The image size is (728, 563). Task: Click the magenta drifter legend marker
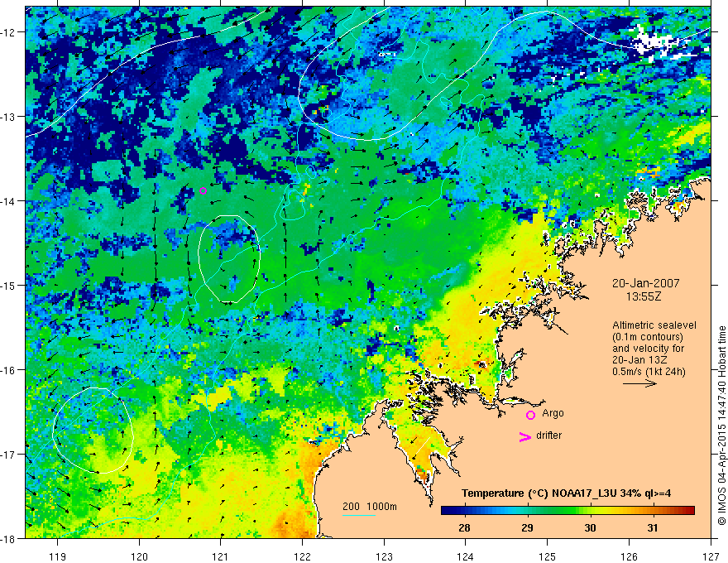tap(525, 436)
